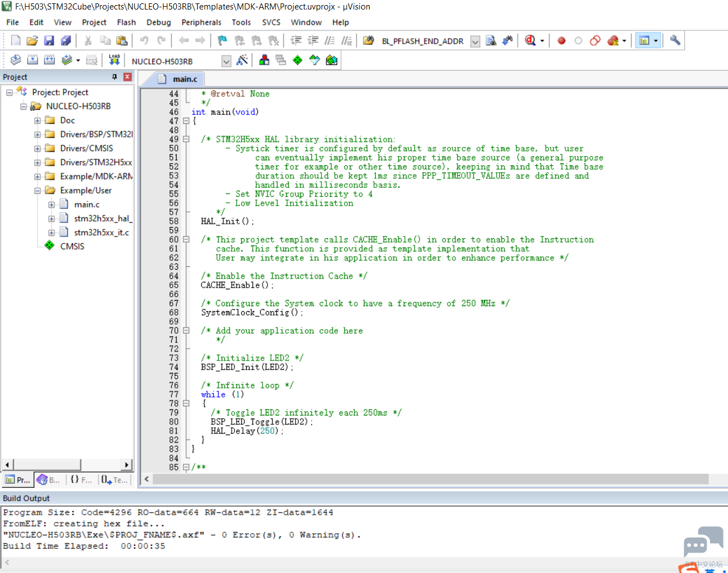Image resolution: width=728 pixels, height=573 pixels.
Task: Download to flash LOAD icon
Action: tap(114, 60)
